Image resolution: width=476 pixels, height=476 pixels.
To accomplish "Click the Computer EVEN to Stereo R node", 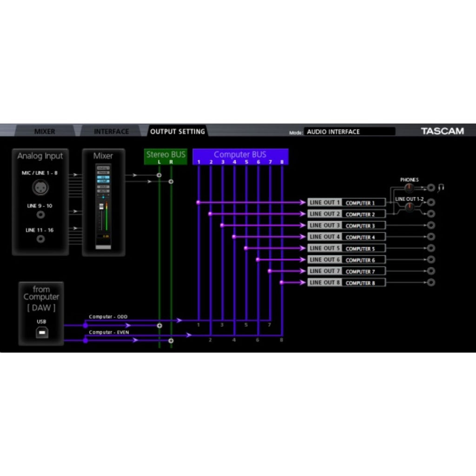I will (171, 341).
